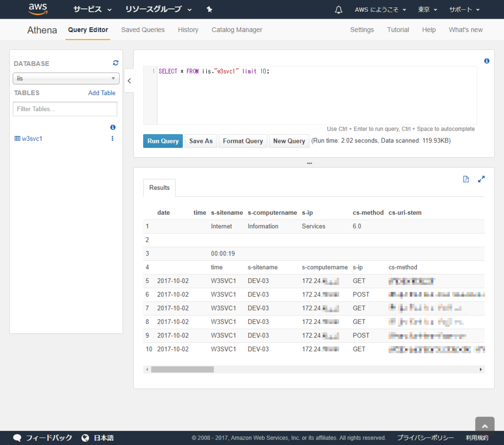The width and height of the screenshot is (504, 445).
Task: Click the cs-method column header
Action: tap(368, 213)
